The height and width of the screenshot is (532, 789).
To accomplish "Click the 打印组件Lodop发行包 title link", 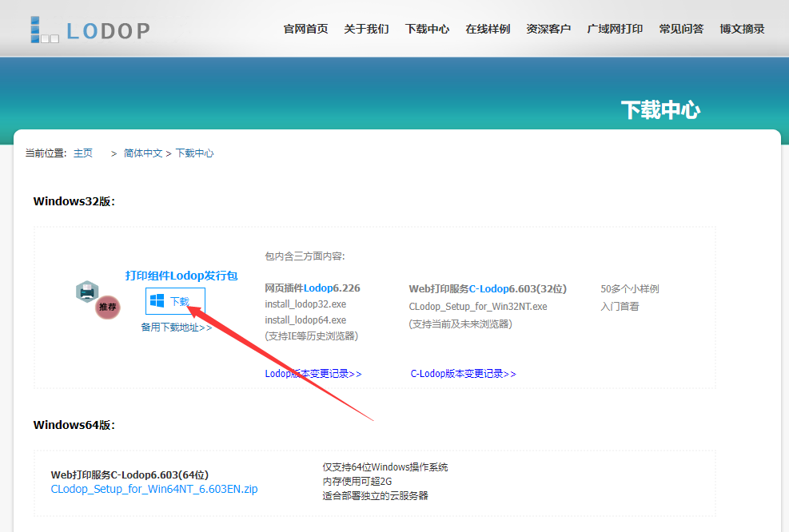I will coord(181,276).
